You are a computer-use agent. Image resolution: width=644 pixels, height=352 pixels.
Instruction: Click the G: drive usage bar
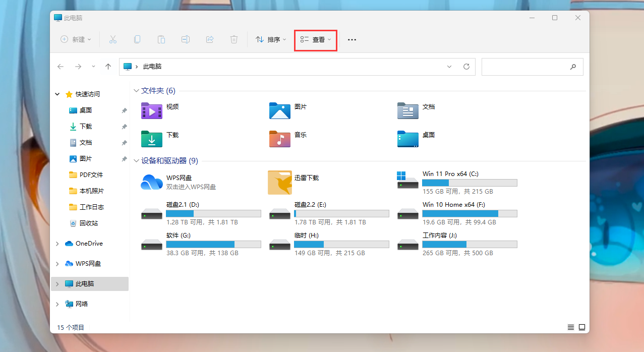(x=213, y=244)
